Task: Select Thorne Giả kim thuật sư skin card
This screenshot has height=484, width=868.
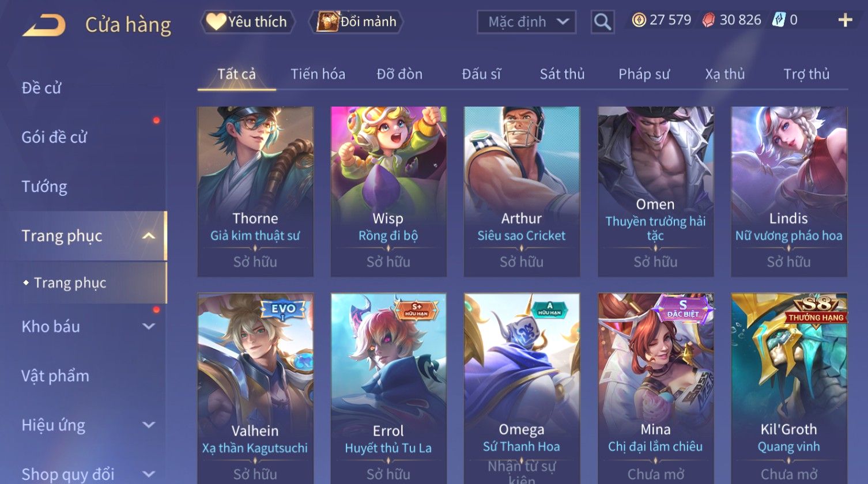Action: 255,191
